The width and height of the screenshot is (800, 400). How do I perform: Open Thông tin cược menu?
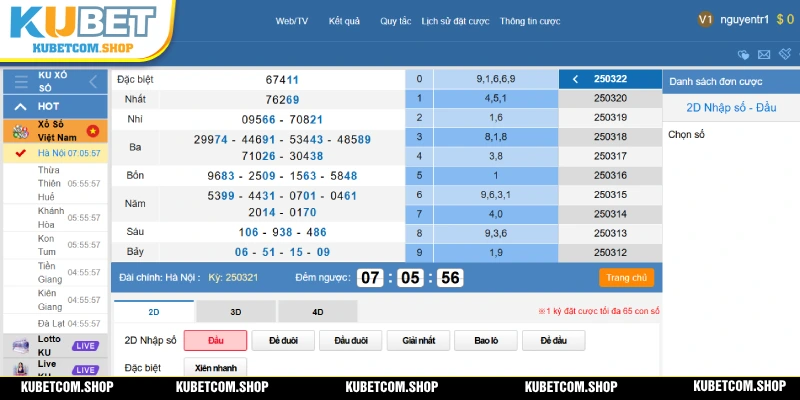[x=530, y=21]
